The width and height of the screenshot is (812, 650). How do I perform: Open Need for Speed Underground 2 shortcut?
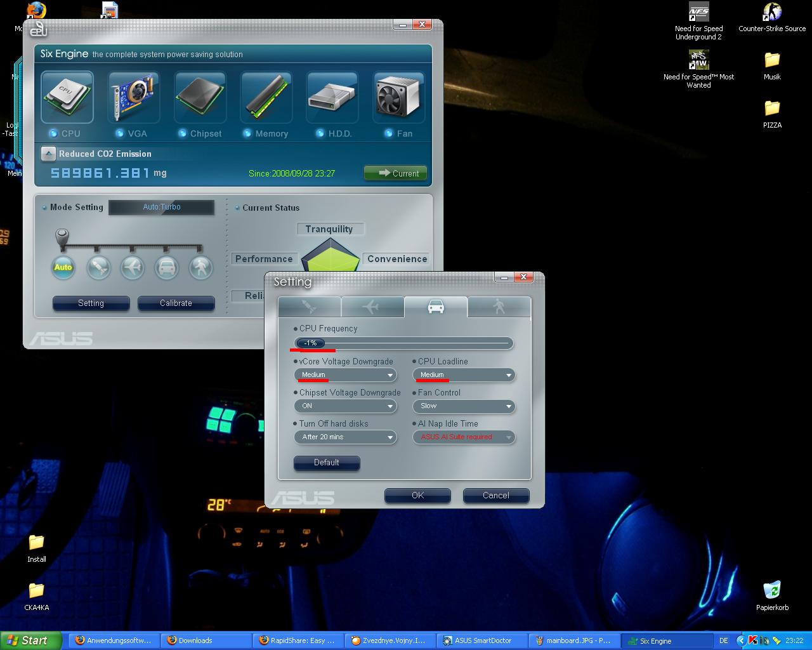698,22
